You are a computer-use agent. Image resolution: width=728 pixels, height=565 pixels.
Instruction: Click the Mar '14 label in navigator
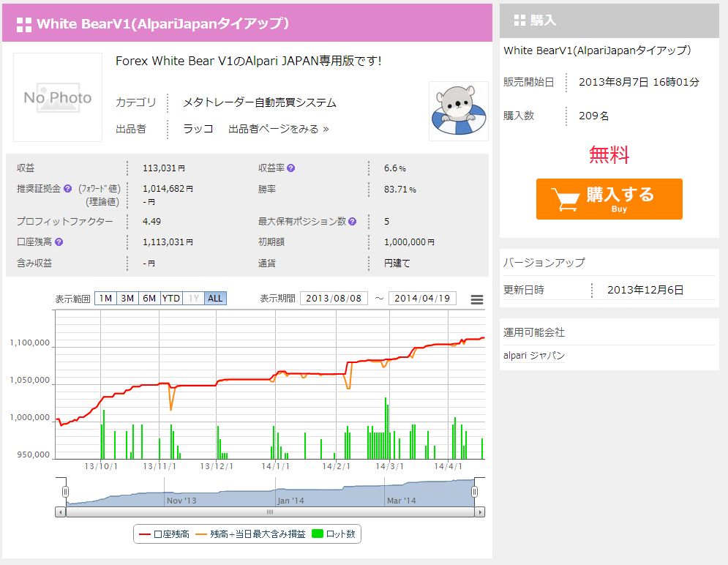click(x=402, y=501)
